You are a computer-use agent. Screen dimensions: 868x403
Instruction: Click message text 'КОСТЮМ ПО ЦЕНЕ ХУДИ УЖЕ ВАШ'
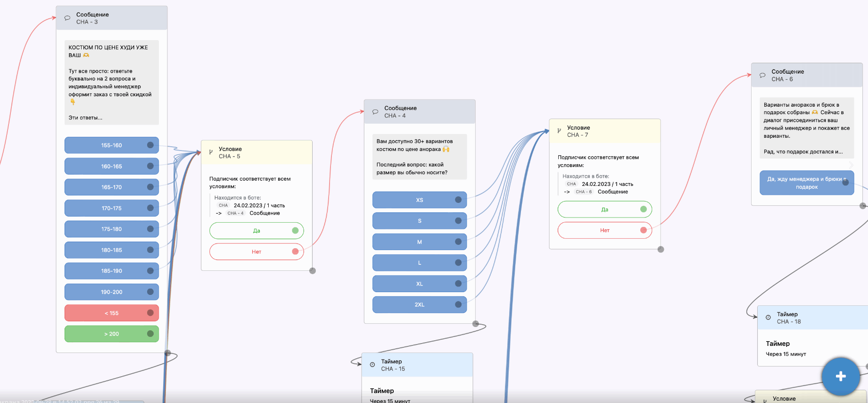click(108, 51)
